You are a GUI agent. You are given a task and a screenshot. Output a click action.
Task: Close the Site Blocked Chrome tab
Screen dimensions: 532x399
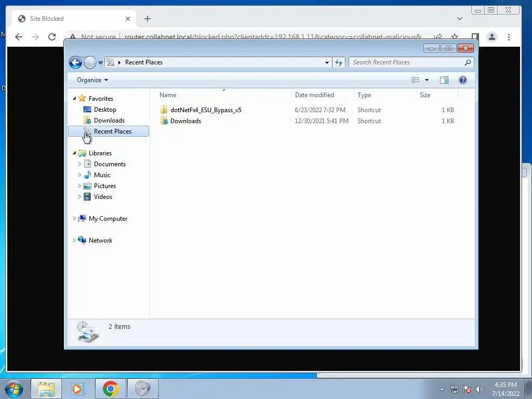click(128, 19)
